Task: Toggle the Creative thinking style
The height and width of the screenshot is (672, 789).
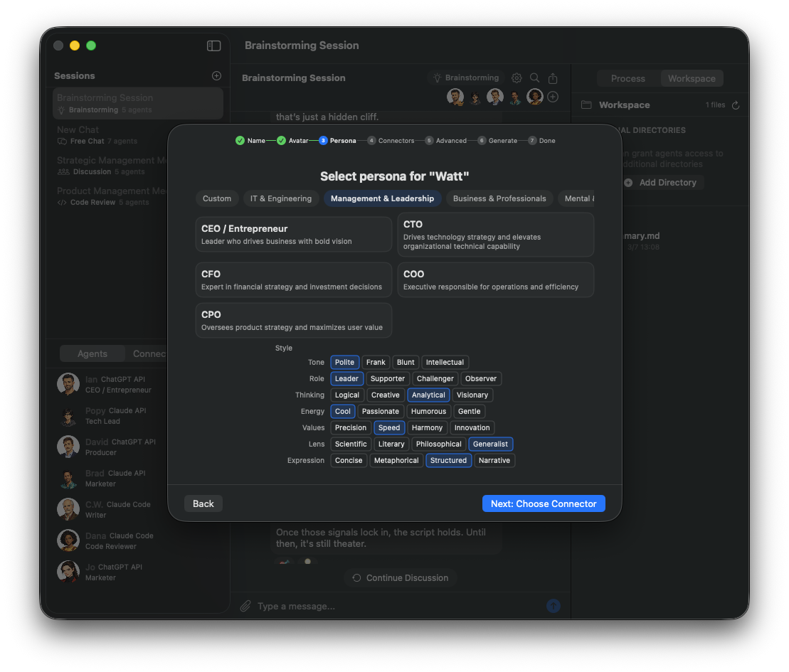Action: coord(385,395)
